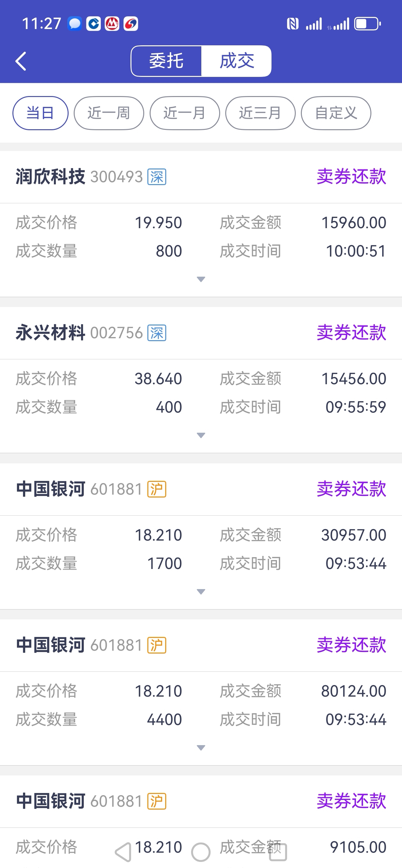
Task: Open the message notification icon in status bar
Action: coord(75,24)
